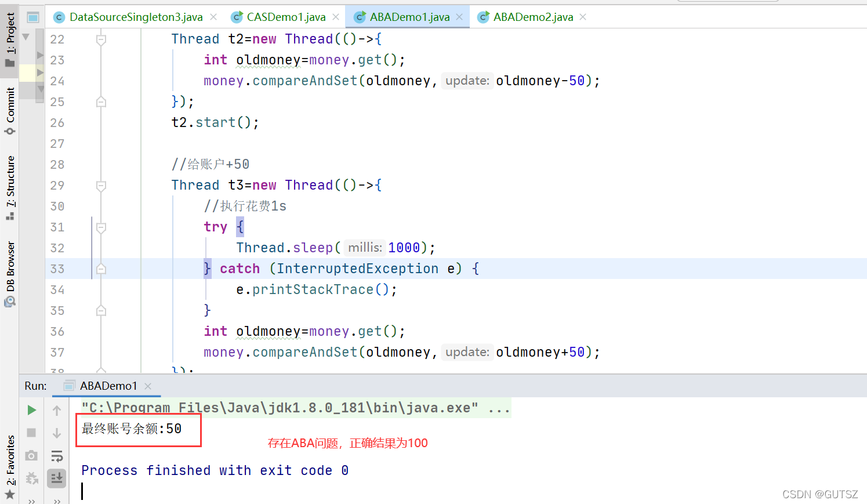Click oldmoney variable on line 23
This screenshot has width=867, height=504.
(x=268, y=60)
